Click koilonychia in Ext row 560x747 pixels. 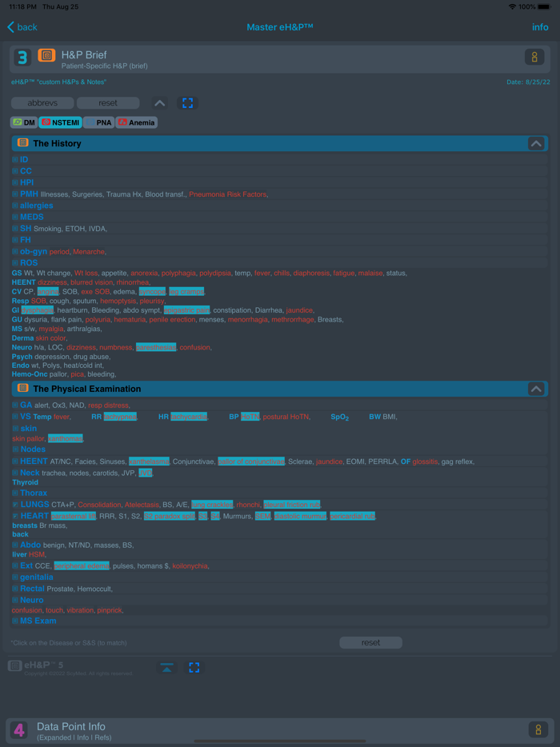tap(190, 566)
